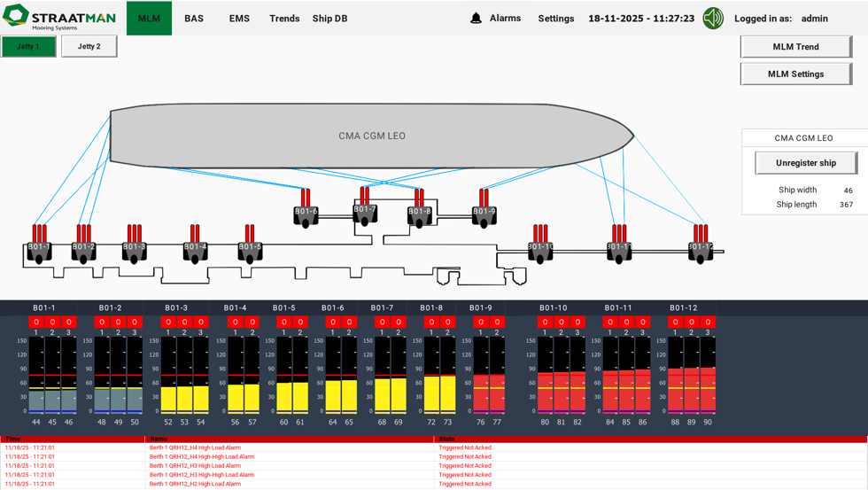The height and width of the screenshot is (490, 868).
Task: Click first red hook indicator under B01-1
Action: click(36, 323)
